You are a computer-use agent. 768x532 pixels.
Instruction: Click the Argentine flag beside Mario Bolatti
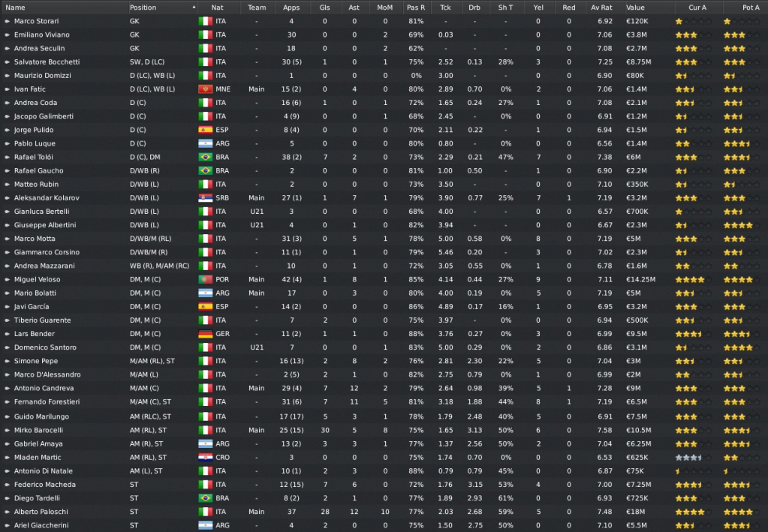coord(204,293)
